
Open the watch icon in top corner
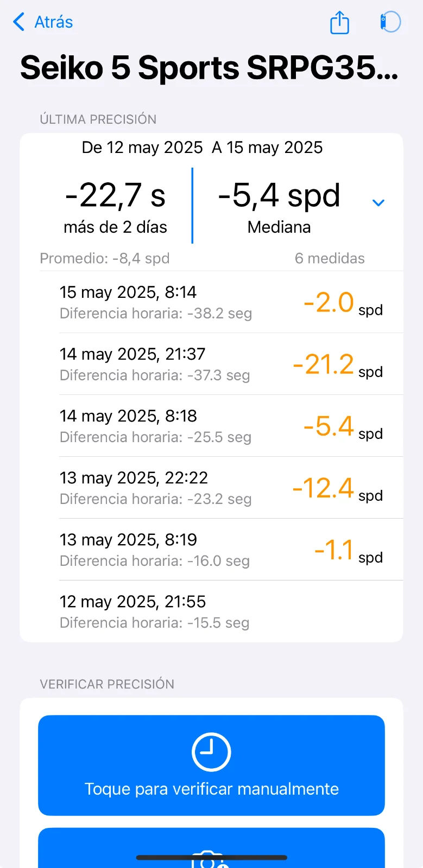pyautogui.click(x=390, y=22)
